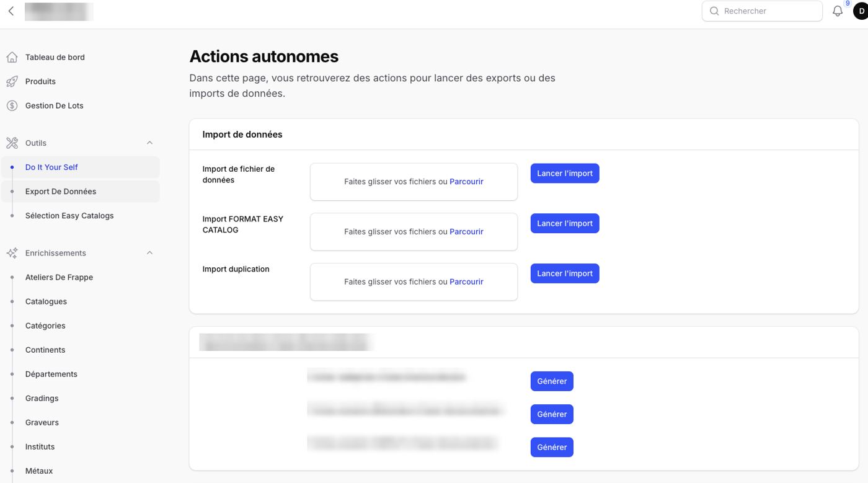Click the middle Générer button
Viewport: 868px width, 483px height.
(552, 414)
